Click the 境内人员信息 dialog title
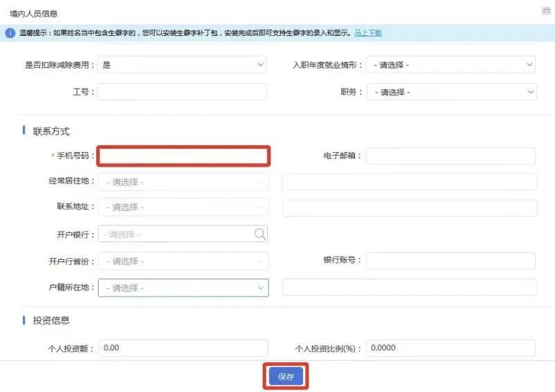Viewport: 555px width, 392px height. tap(34, 14)
